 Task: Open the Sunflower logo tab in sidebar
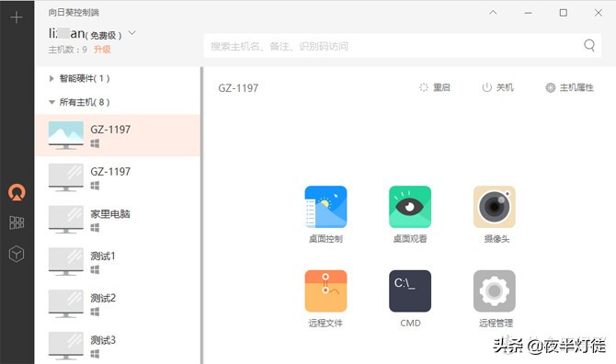[17, 192]
